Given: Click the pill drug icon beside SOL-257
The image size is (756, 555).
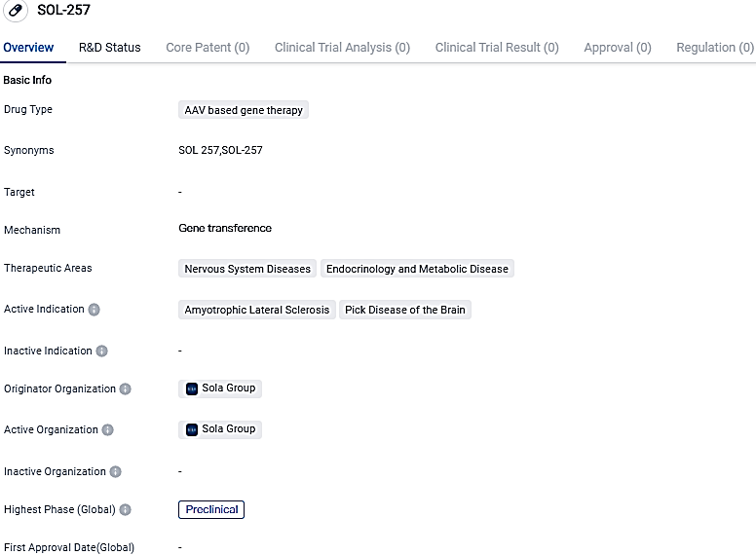Looking at the screenshot, I should click(16, 12).
